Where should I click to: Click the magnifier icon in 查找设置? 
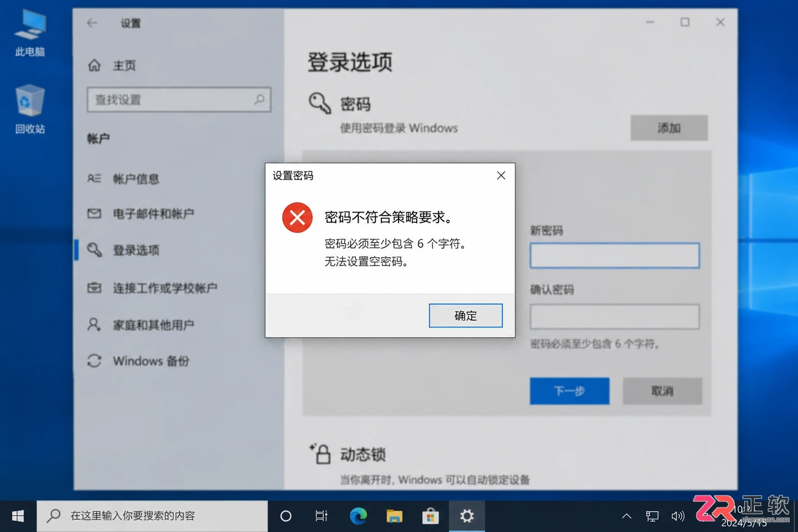[259, 100]
